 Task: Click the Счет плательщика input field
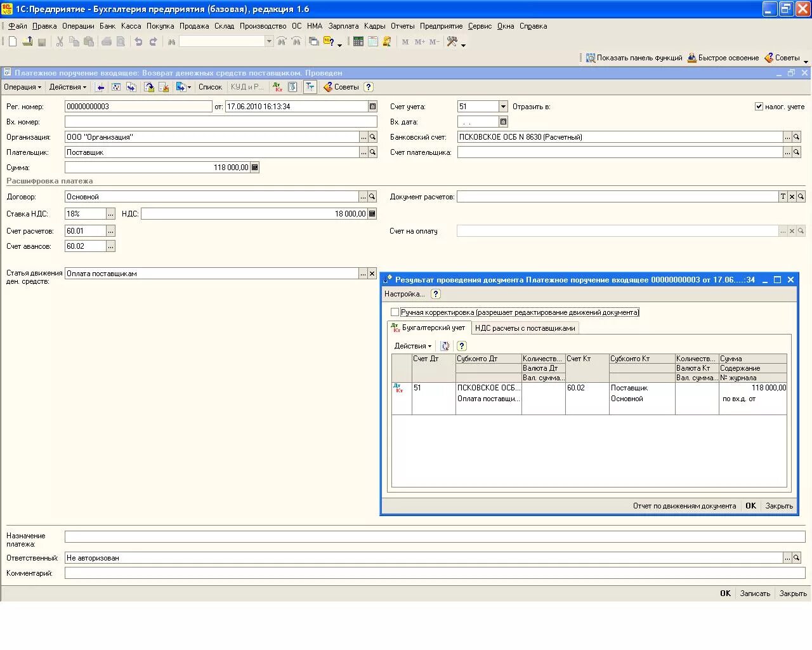pos(620,152)
